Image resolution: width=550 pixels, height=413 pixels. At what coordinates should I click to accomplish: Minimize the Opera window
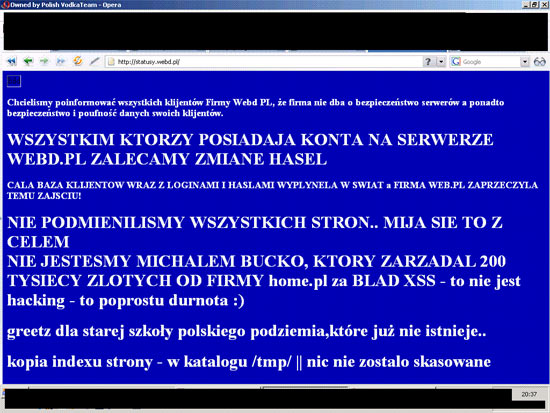(525, 5)
